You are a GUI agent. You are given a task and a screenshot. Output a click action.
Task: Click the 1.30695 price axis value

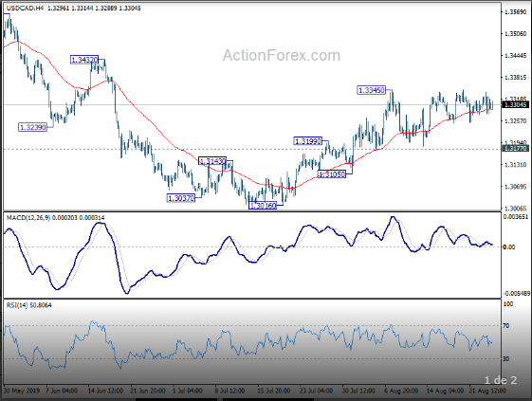(515, 186)
